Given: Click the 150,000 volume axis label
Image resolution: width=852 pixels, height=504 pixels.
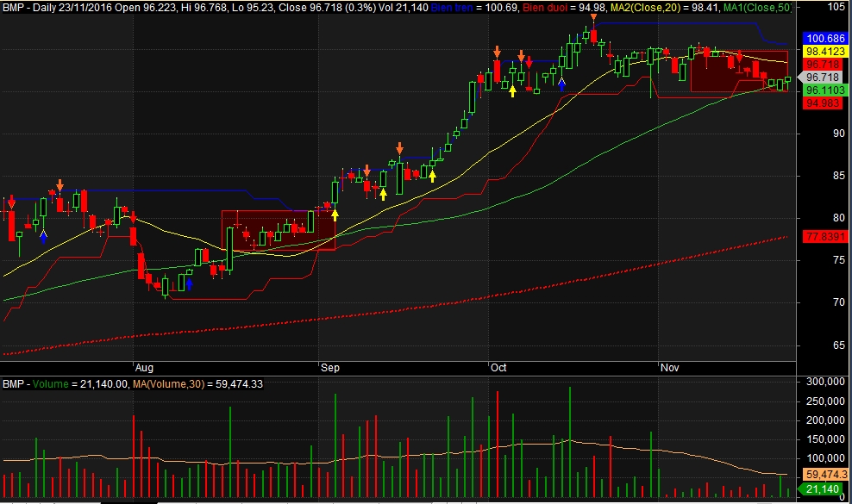Looking at the screenshot, I should coord(824,439).
